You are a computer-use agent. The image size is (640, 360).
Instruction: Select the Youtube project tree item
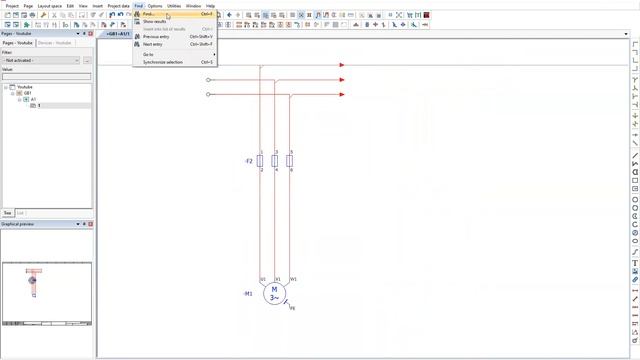(x=25, y=87)
